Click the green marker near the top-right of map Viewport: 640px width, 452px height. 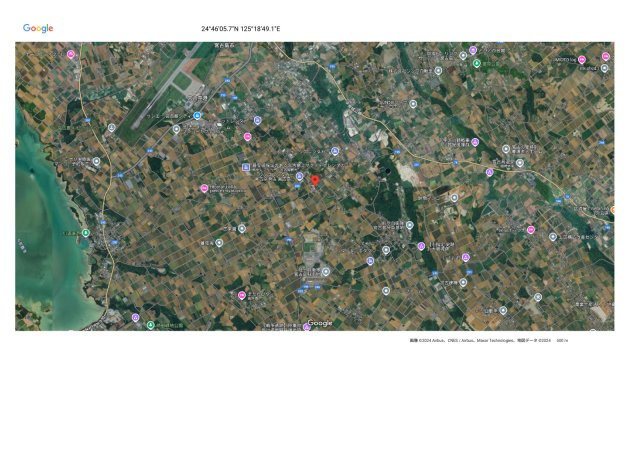(477, 63)
